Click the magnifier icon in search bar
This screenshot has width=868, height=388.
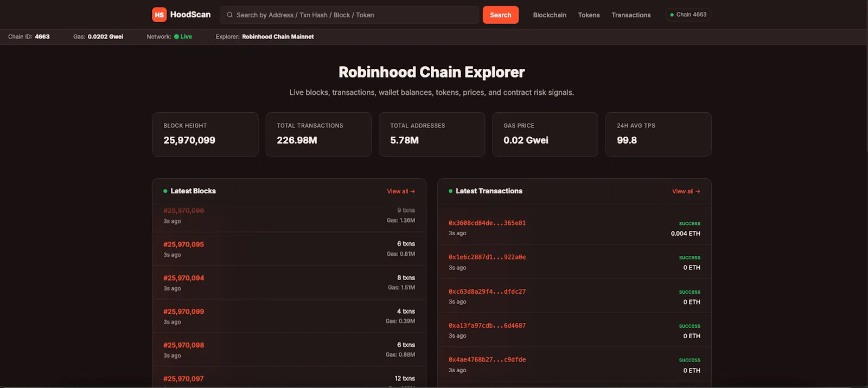coord(229,15)
